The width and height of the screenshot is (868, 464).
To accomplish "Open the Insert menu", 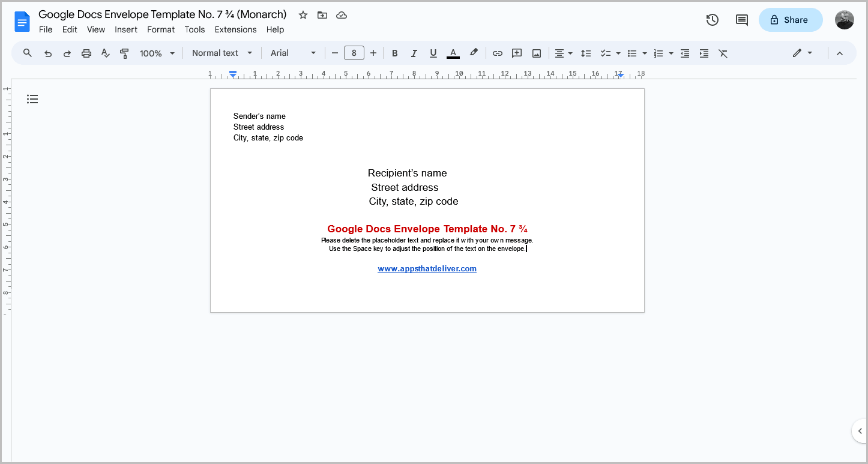I will 126,29.
